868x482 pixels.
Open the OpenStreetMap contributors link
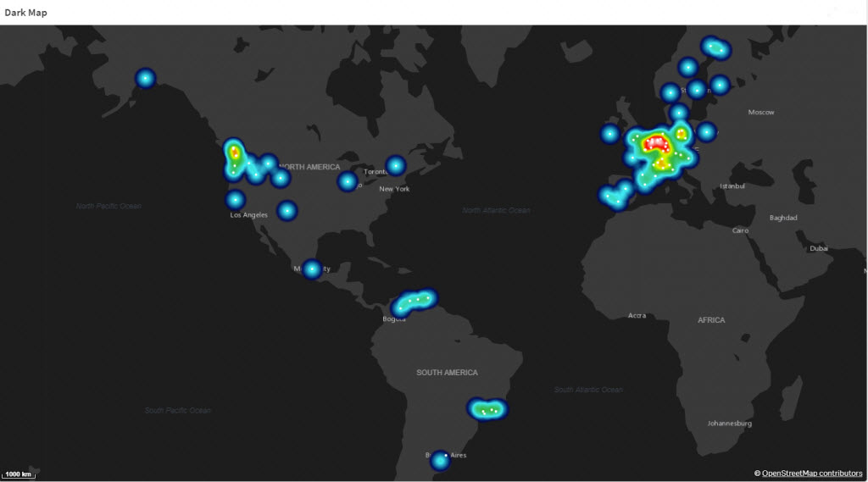point(811,474)
